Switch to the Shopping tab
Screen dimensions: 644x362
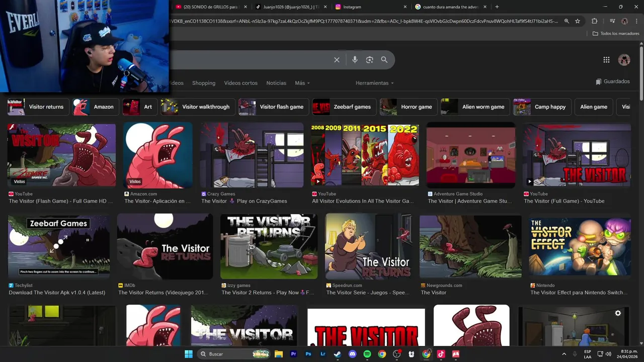click(204, 83)
